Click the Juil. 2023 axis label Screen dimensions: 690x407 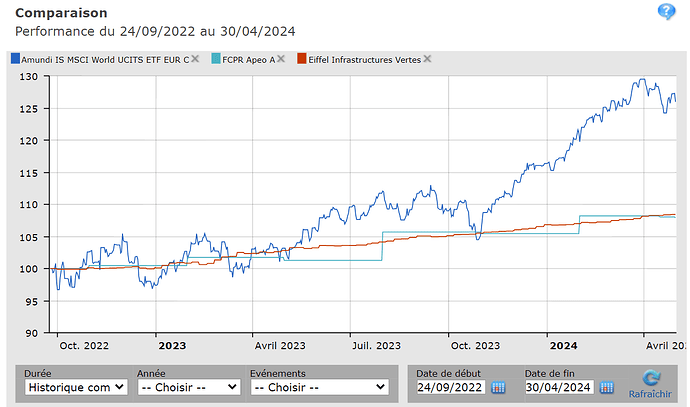tap(376, 346)
